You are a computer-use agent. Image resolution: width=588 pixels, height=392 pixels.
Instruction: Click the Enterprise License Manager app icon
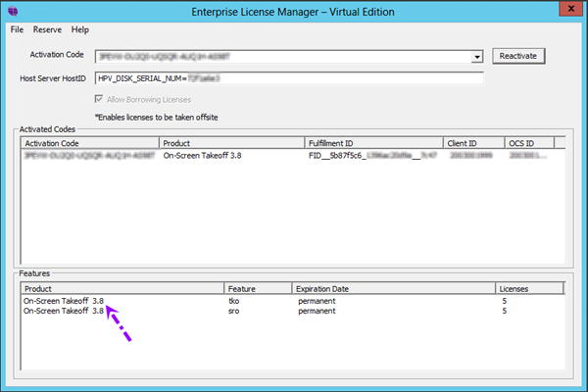tap(13, 11)
